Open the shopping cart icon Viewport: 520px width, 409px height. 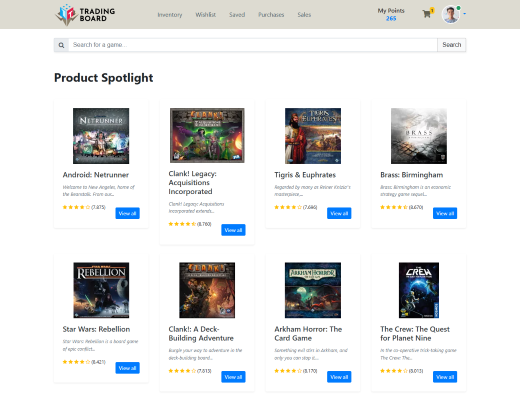(427, 14)
